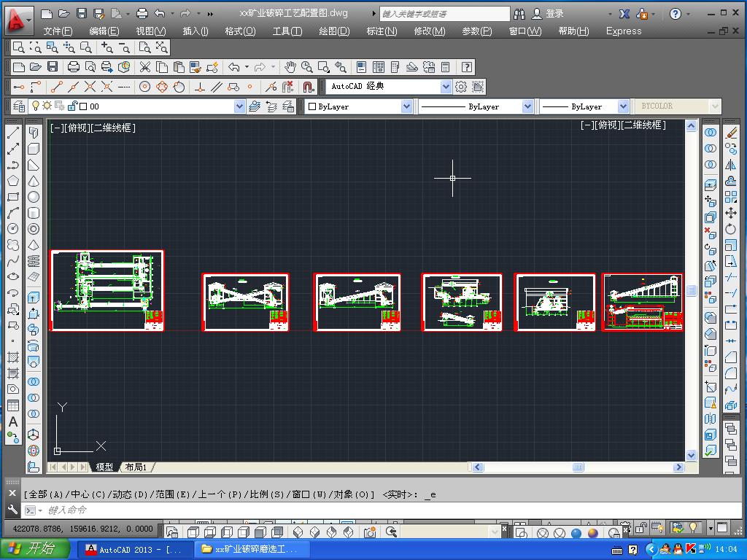
Task: Open the Layer Properties Manager
Action: [18, 106]
